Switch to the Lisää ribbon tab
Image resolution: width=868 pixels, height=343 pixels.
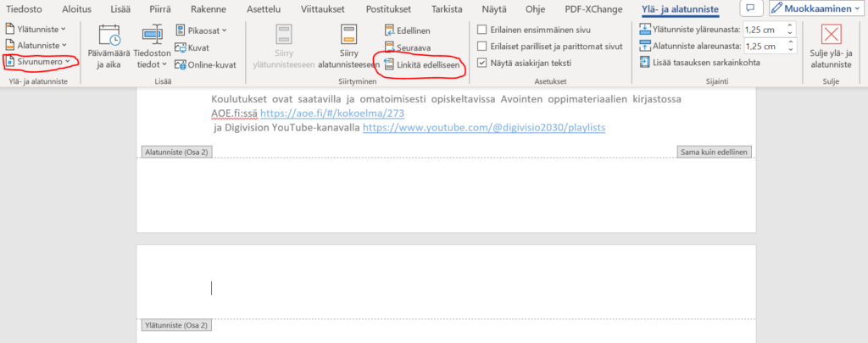click(x=120, y=8)
